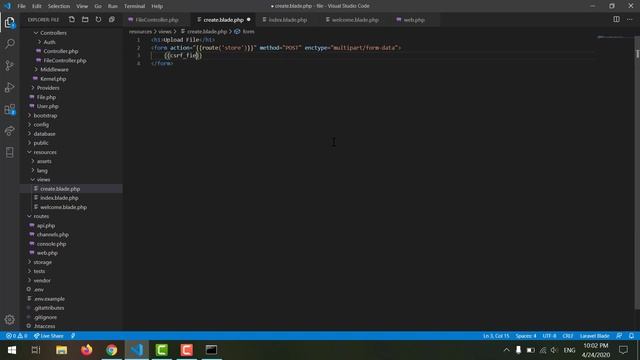The image size is (640, 360).
Task: Open notifications bell in status bar
Action: pos(631,336)
